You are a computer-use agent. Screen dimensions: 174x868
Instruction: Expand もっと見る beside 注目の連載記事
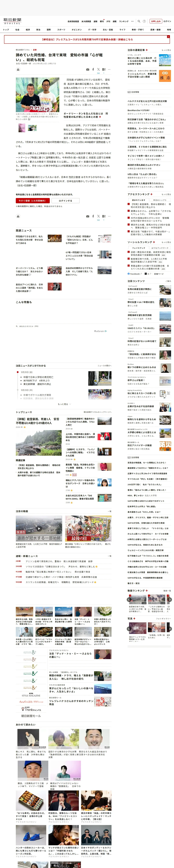click(x=166, y=50)
